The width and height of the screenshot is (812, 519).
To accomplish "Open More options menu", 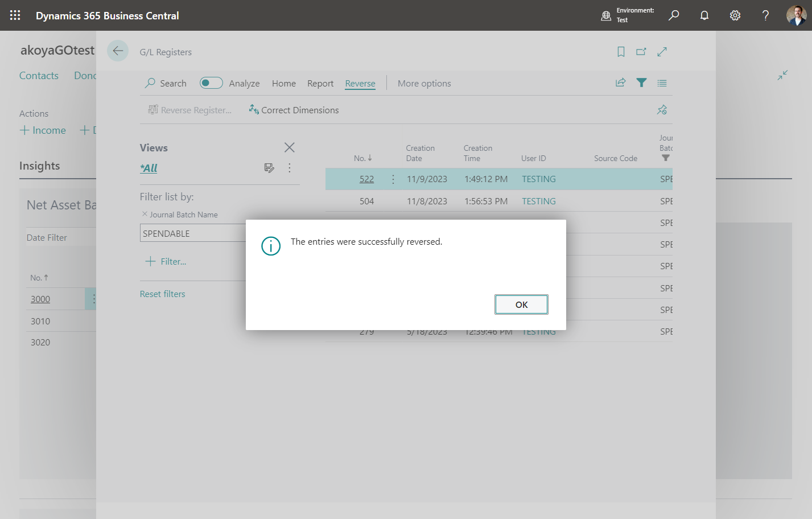I will 424,84.
